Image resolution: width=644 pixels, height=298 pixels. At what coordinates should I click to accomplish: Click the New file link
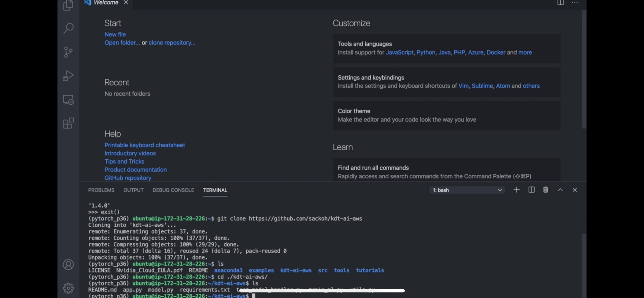pyautogui.click(x=115, y=35)
